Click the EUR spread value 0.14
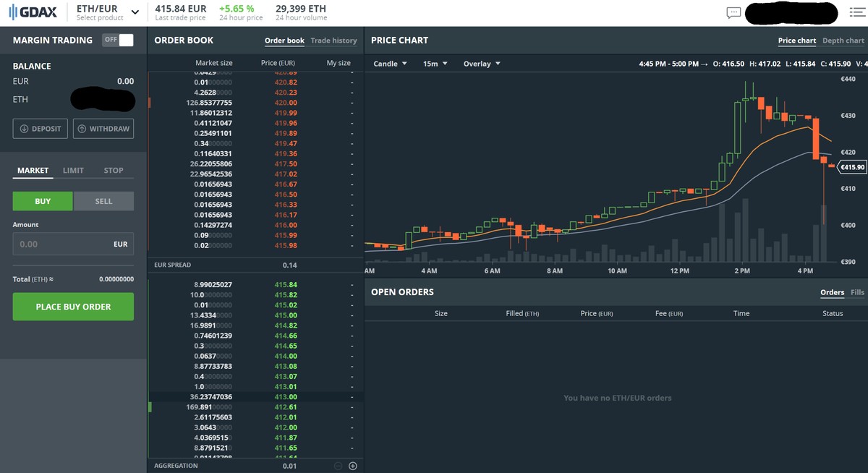Screen dimensions: 868x473 point(289,265)
